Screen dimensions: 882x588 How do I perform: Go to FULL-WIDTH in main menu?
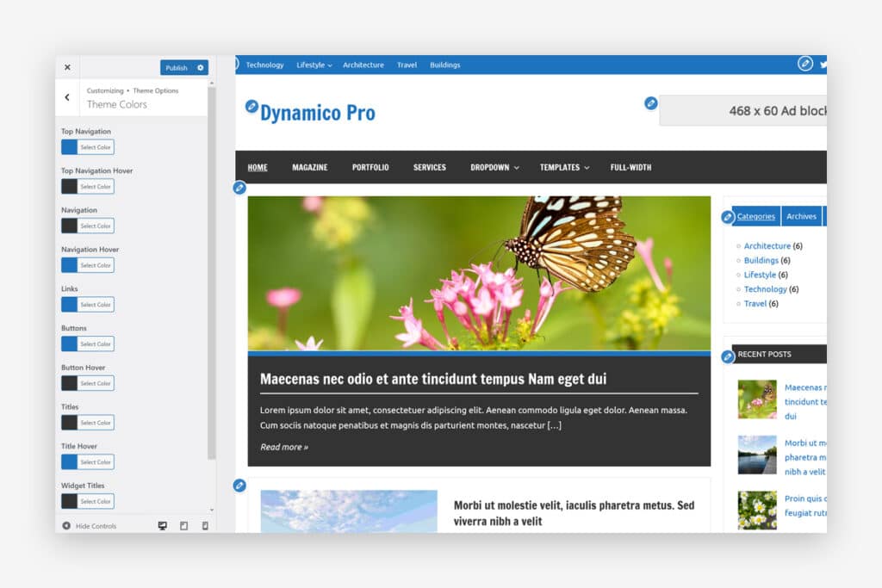click(x=630, y=168)
